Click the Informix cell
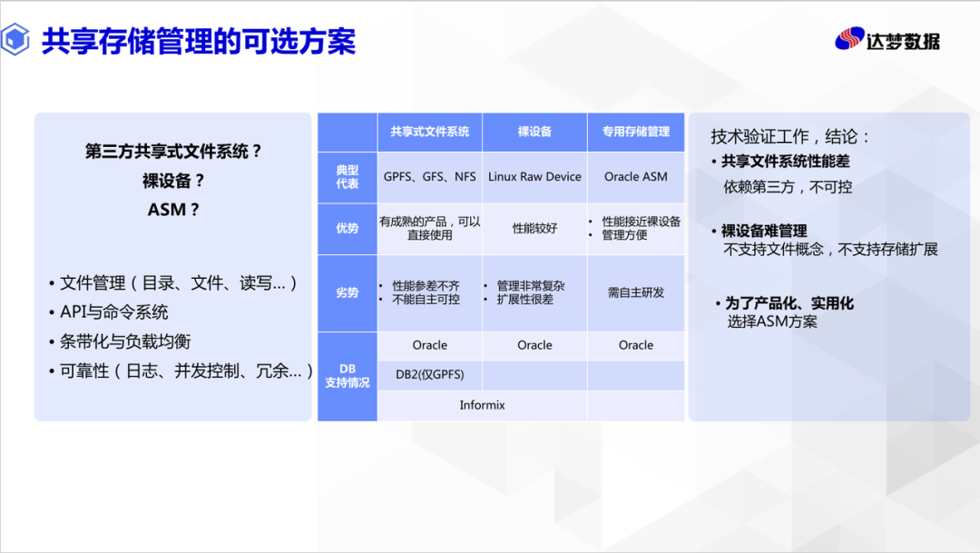The width and height of the screenshot is (980, 553). [482, 405]
